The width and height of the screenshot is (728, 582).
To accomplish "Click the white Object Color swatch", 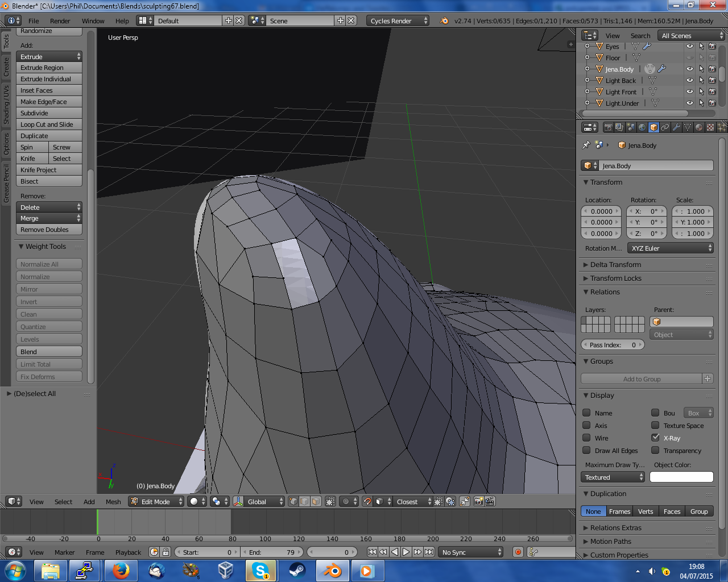I will coord(681,477).
